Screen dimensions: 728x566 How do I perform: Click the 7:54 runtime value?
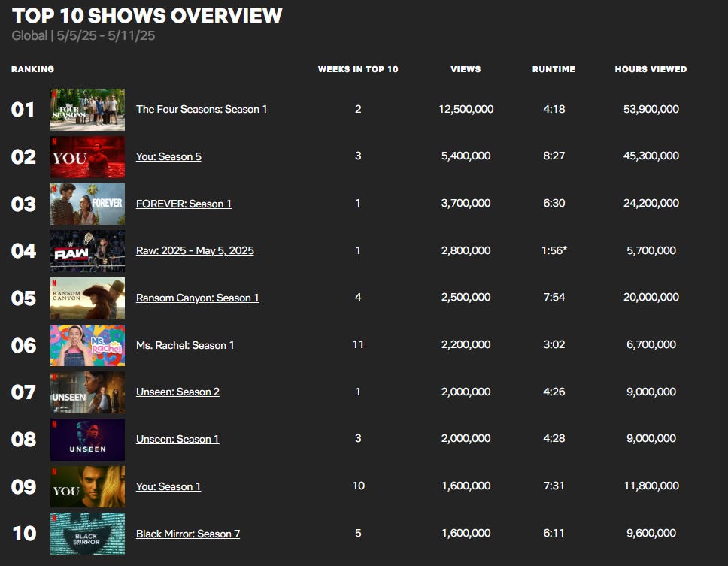pyautogui.click(x=554, y=297)
